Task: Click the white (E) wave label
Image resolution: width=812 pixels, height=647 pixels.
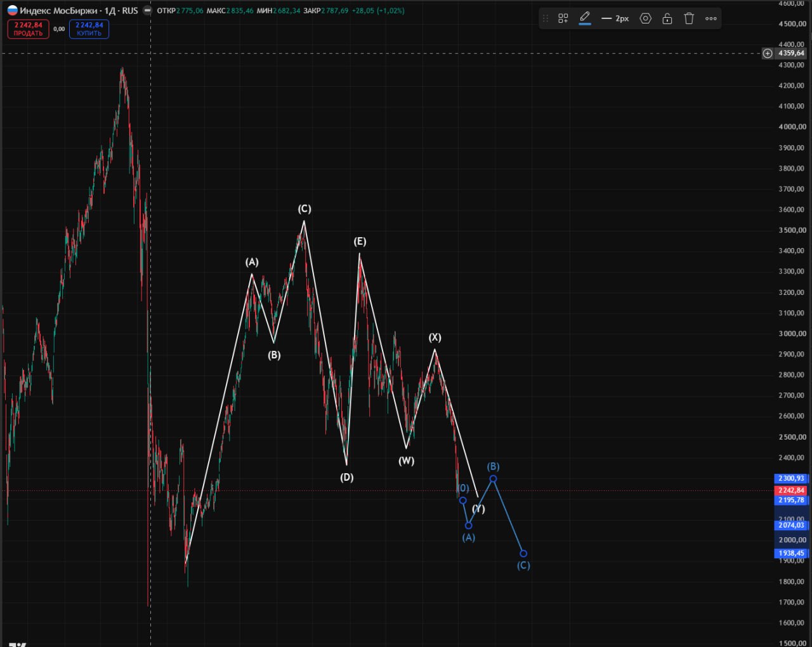Action: [360, 242]
